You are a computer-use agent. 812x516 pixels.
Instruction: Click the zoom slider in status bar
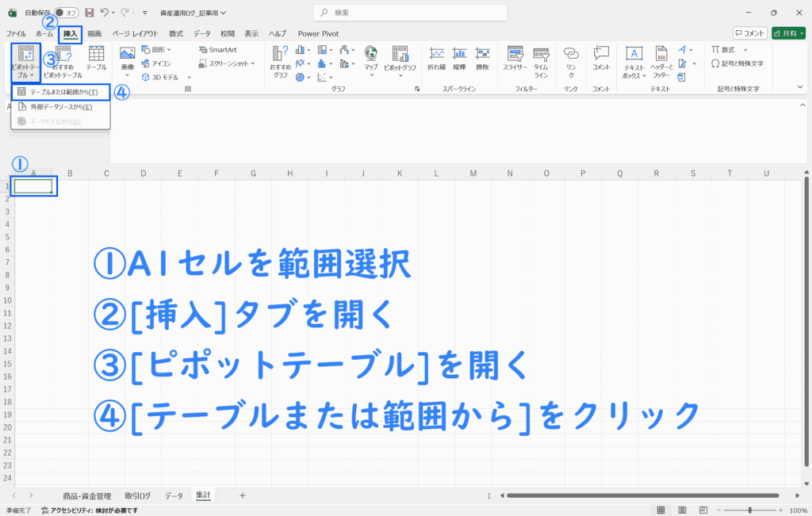pyautogui.click(x=749, y=510)
